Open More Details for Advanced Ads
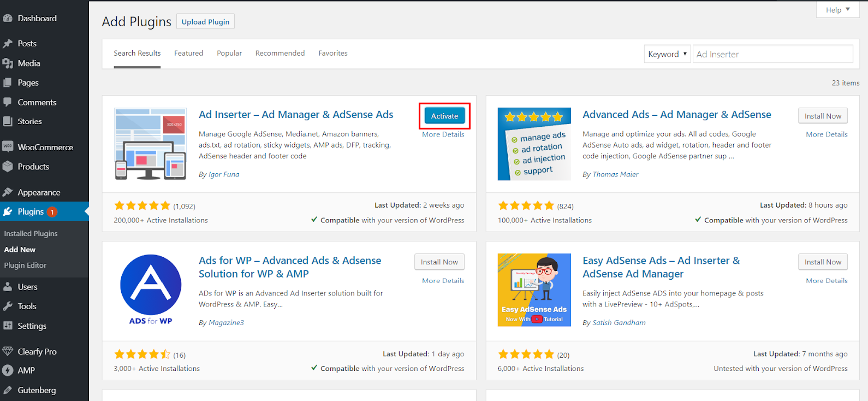 (x=827, y=134)
